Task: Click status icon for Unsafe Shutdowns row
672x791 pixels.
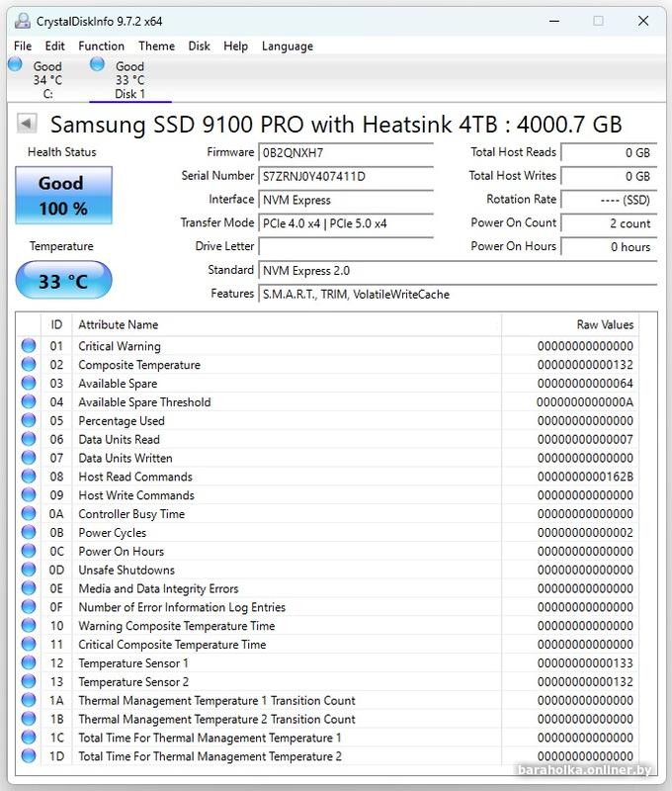Action: coord(29,571)
